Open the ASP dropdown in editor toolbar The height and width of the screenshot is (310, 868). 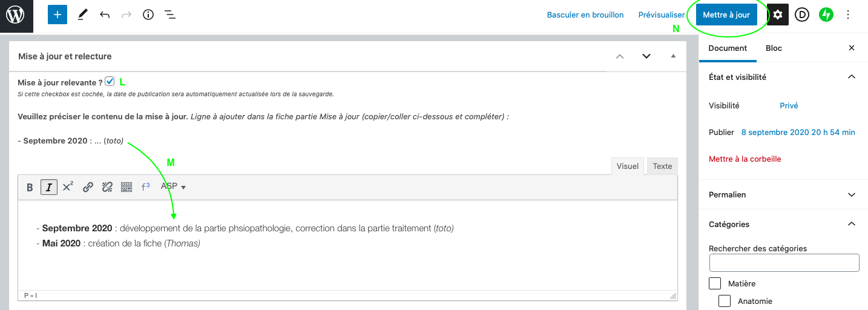pyautogui.click(x=173, y=186)
